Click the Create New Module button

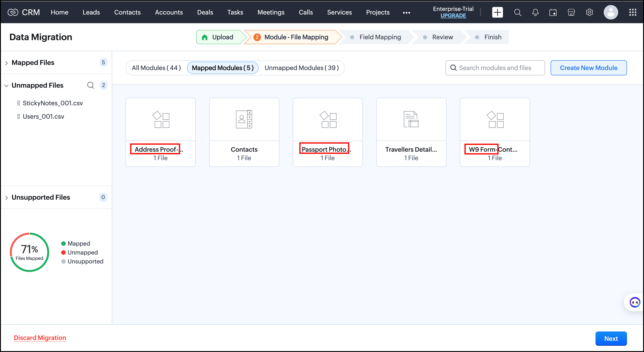pyautogui.click(x=588, y=68)
